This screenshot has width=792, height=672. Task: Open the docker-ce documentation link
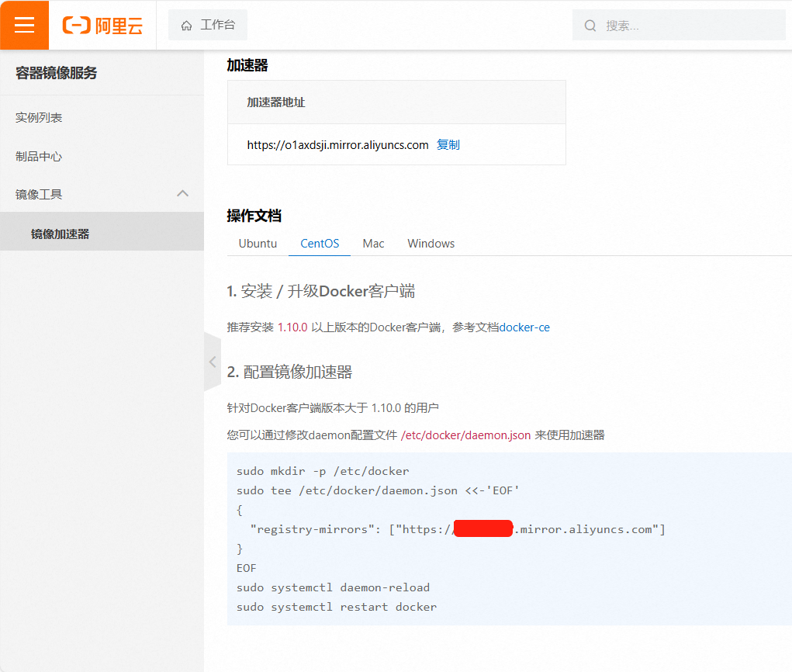click(x=524, y=327)
